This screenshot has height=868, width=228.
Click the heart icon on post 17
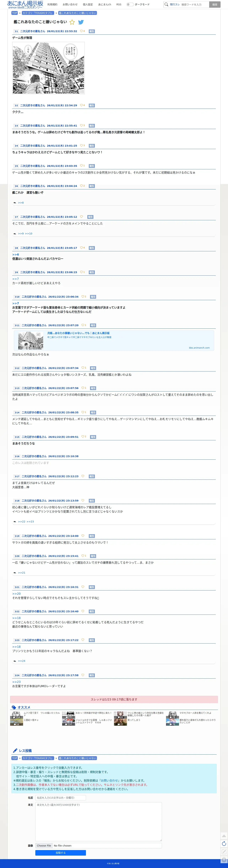83,476
